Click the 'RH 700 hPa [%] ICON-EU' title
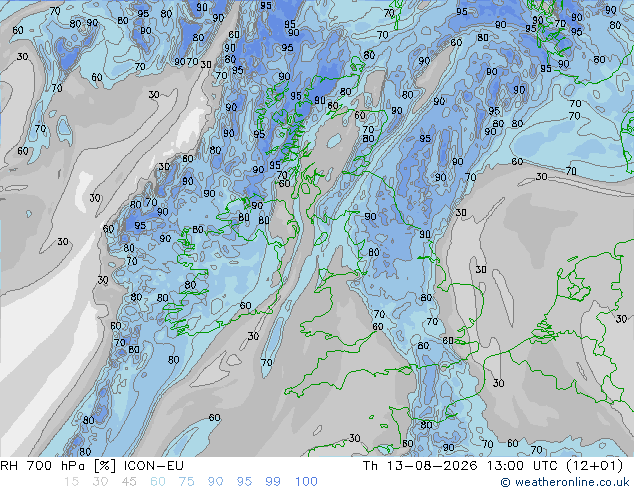 click(92, 466)
